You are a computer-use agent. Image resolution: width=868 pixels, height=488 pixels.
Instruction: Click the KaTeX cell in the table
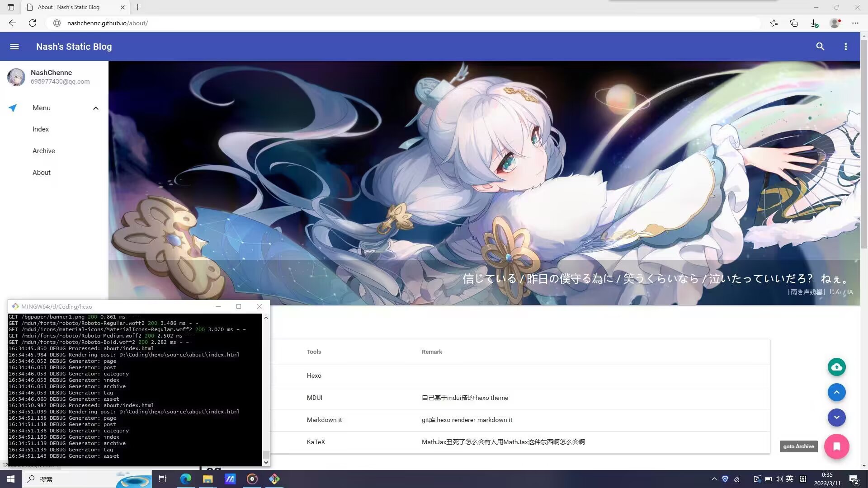(316, 442)
